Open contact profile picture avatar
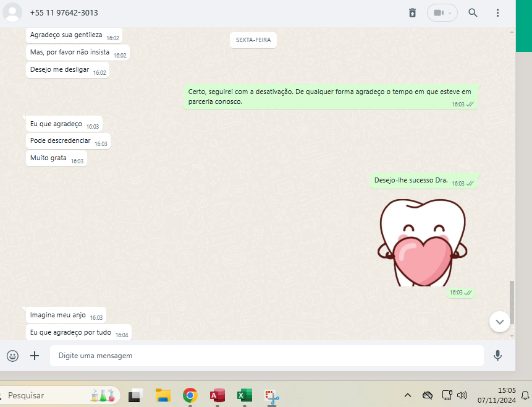This screenshot has height=407, width=532. (x=12, y=12)
